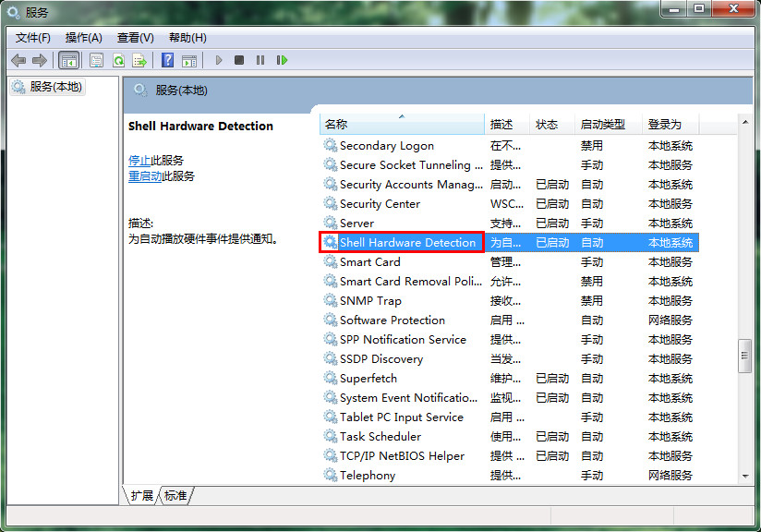Click the Back arrow toolbar icon
Screen dimensions: 761x532
18,60
